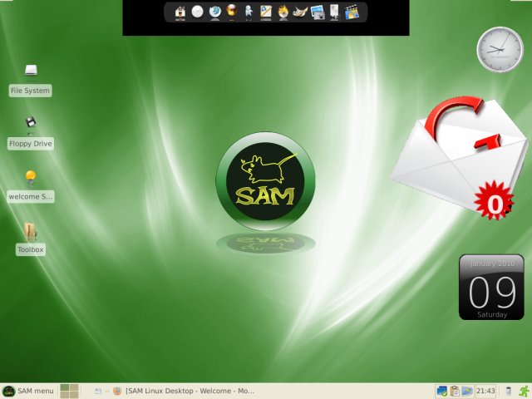The height and width of the screenshot is (399, 532).
Task: Launch the flame disc burner icon in the dock
Action: click(283, 12)
